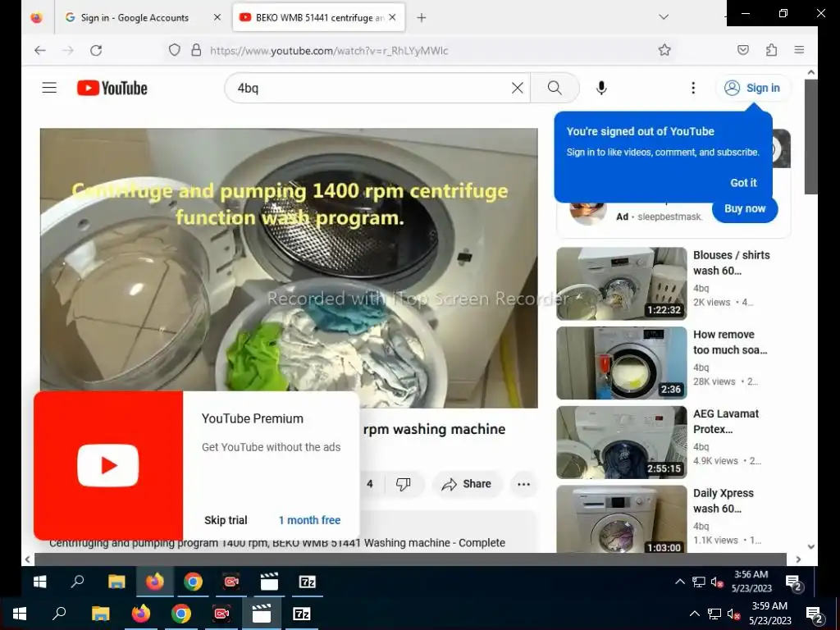Start voice search with the microphone
This screenshot has height=630, width=840.
(601, 88)
